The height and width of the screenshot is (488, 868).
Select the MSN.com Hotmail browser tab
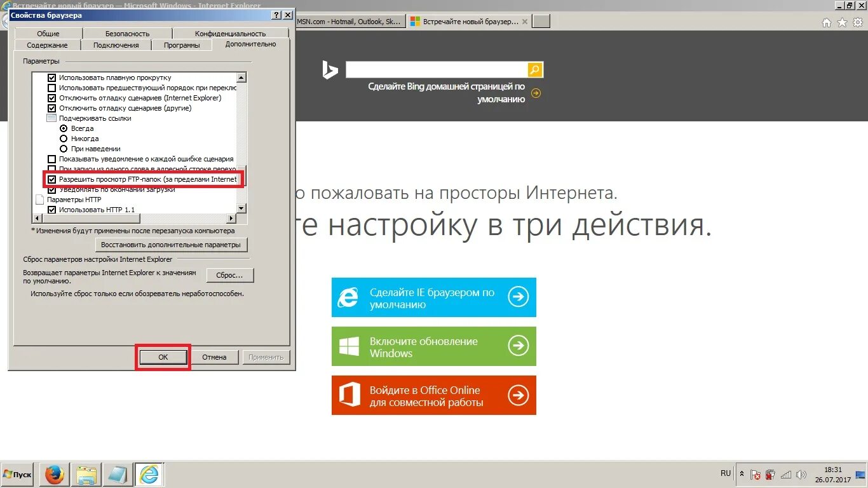point(349,22)
